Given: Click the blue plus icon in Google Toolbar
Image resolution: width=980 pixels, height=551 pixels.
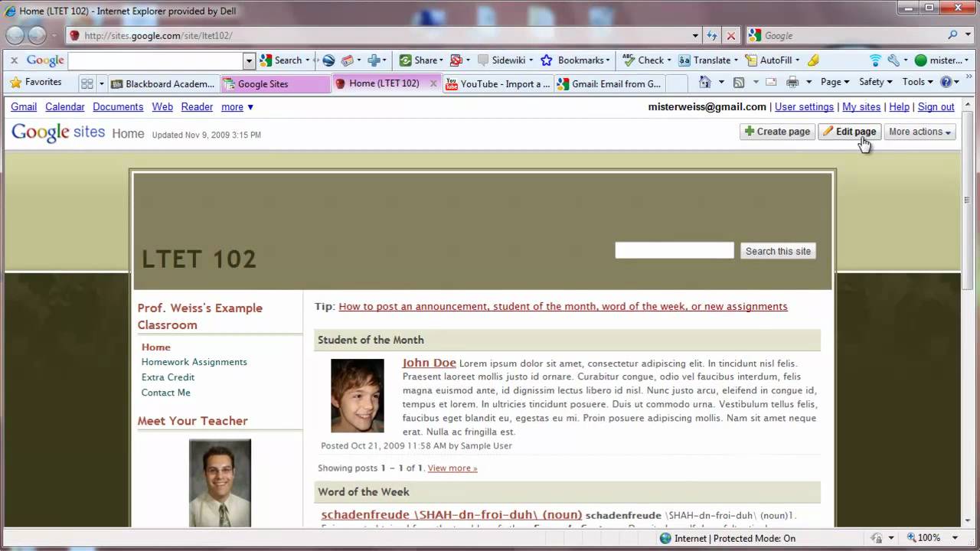Looking at the screenshot, I should coord(374,60).
